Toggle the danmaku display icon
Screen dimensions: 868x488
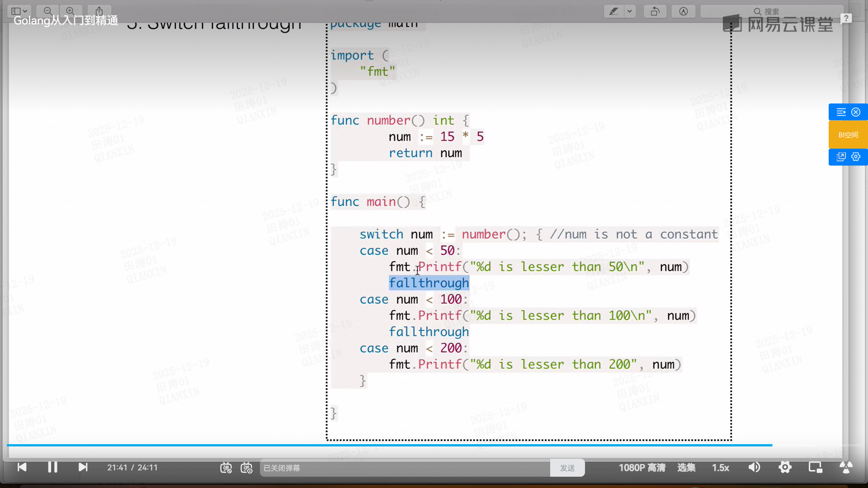coord(226,468)
